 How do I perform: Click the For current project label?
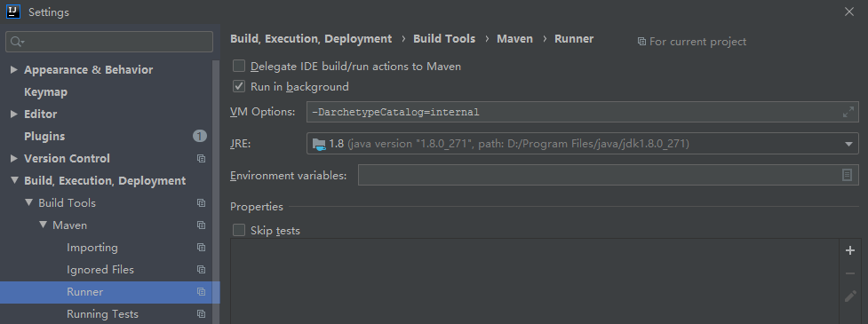pyautogui.click(x=697, y=42)
